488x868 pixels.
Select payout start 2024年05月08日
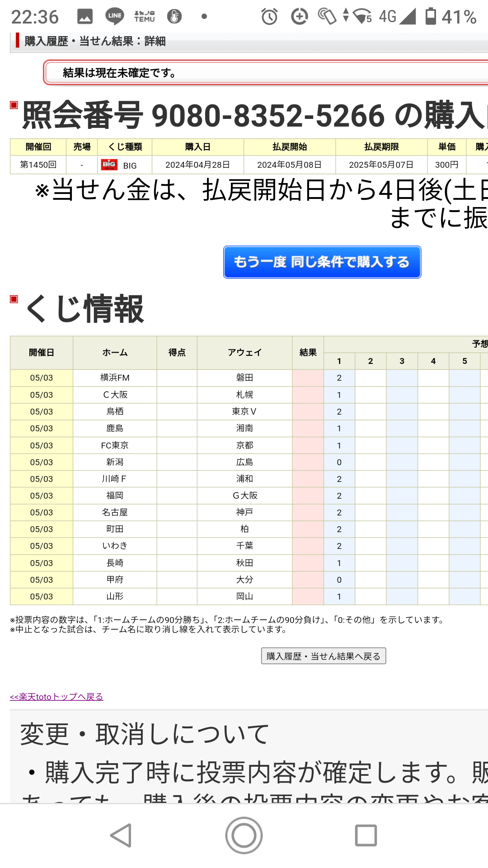[290, 165]
